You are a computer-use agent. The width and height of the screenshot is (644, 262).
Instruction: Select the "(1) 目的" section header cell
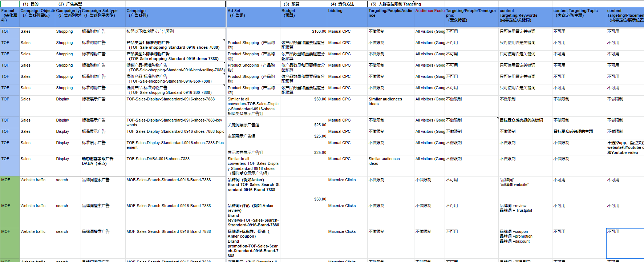click(37, 4)
